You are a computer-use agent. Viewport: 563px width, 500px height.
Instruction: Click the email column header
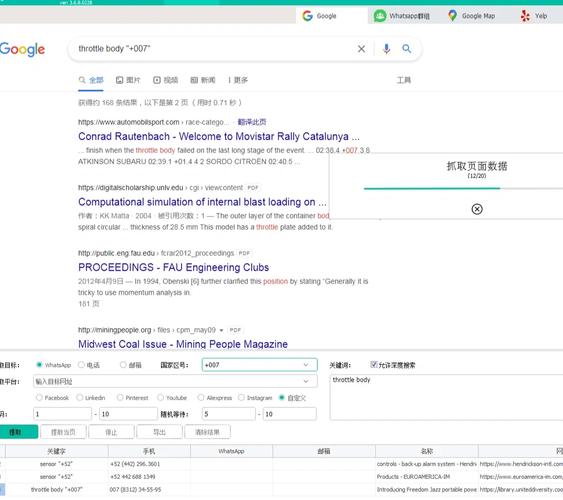point(324,452)
